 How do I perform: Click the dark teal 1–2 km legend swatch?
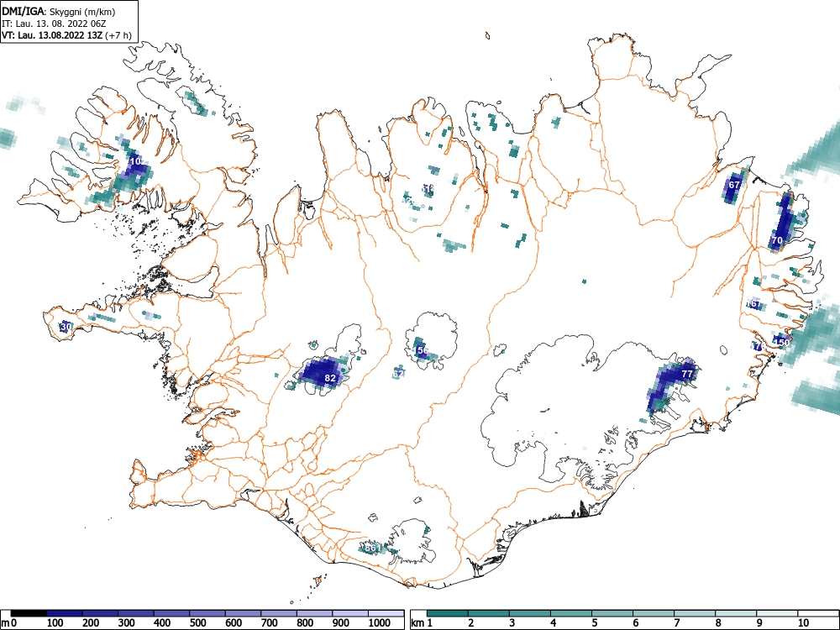[x=448, y=613]
